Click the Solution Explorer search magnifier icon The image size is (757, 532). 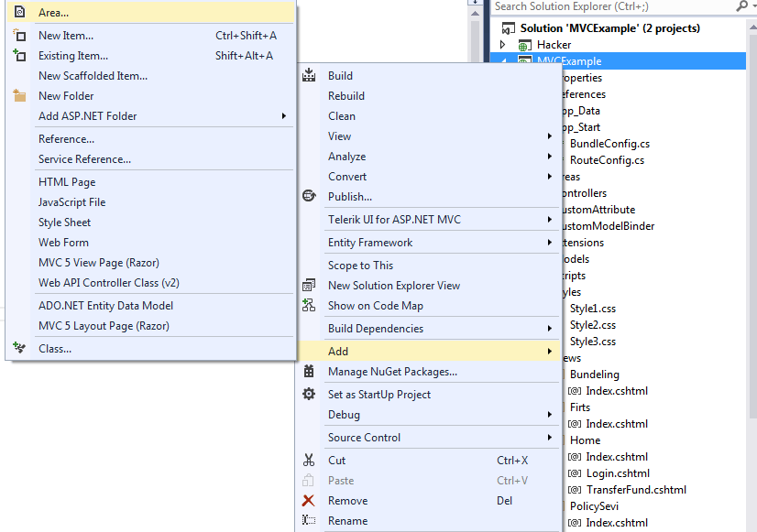[742, 6]
